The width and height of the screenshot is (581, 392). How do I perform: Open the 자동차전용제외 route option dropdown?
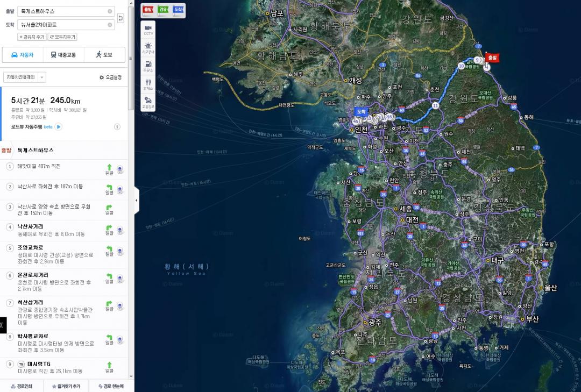point(25,77)
